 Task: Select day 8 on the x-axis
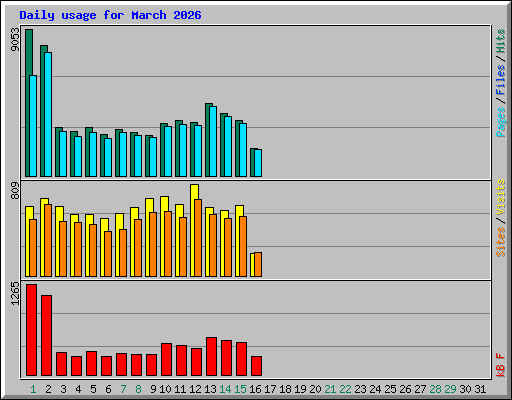138,389
